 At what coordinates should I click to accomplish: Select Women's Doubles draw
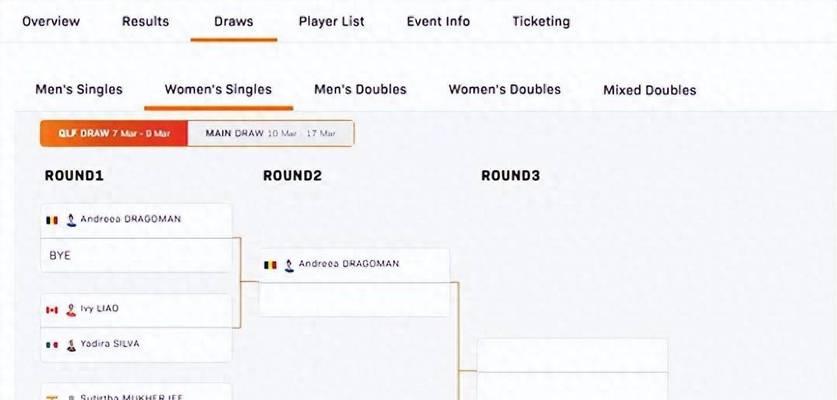click(504, 89)
